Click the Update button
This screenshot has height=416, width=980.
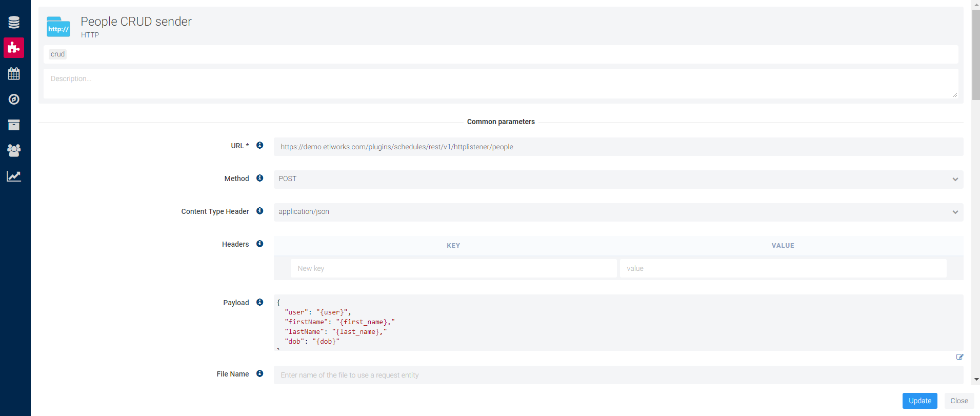click(920, 401)
